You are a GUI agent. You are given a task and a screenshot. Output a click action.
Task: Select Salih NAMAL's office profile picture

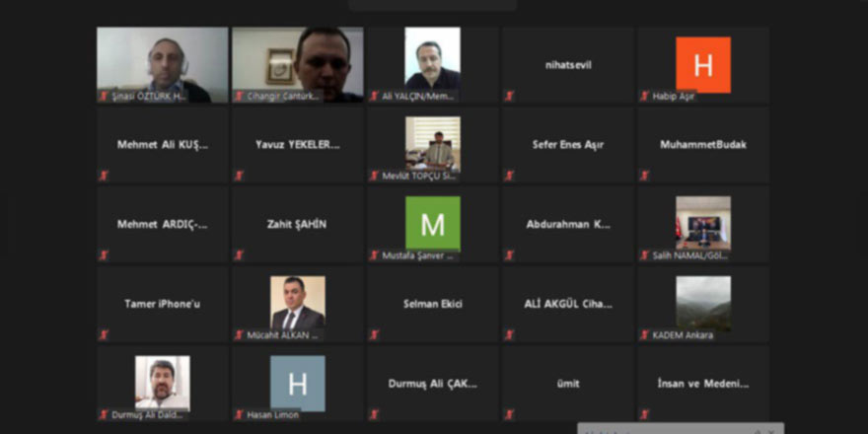703,223
